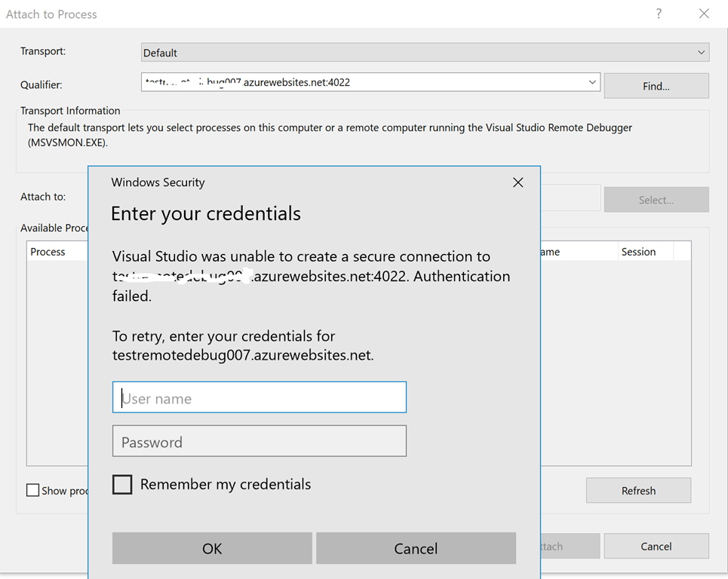Close the Windows Security dialog

[x=518, y=182]
